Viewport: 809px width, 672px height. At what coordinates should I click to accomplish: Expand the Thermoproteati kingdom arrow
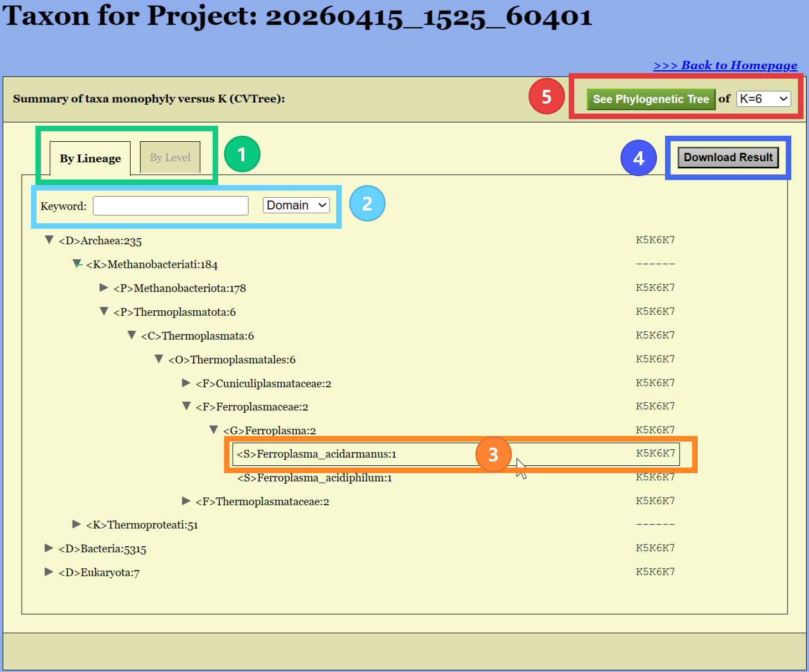click(x=76, y=524)
